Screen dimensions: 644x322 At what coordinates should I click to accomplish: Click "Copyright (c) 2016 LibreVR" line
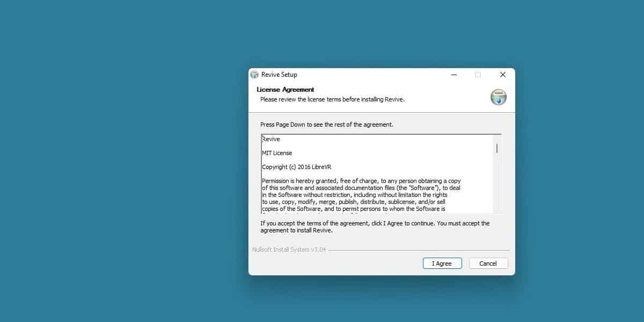[297, 167]
